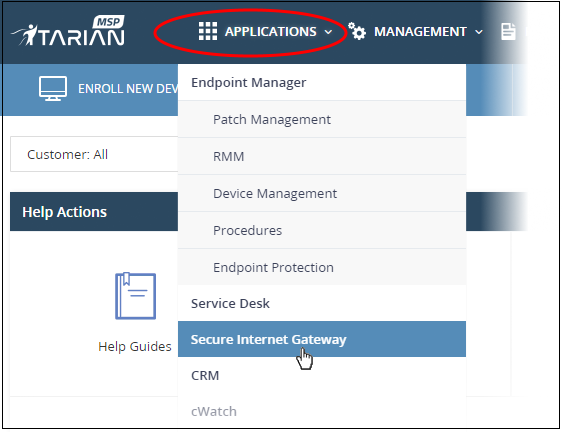562x432 pixels.
Task: Click the Itarian MSP logo
Action: point(68,31)
